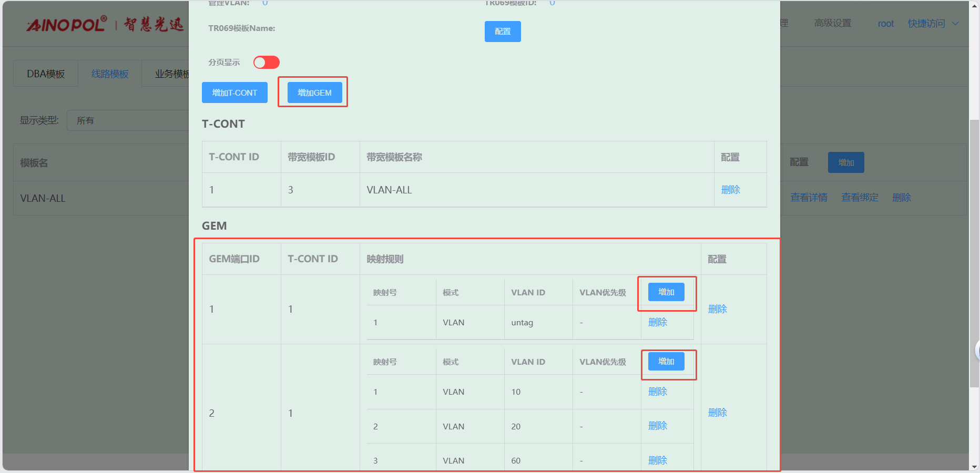Viewport: 980px width, 473px height.
Task: Delete the untag mapping entry
Action: [657, 322]
